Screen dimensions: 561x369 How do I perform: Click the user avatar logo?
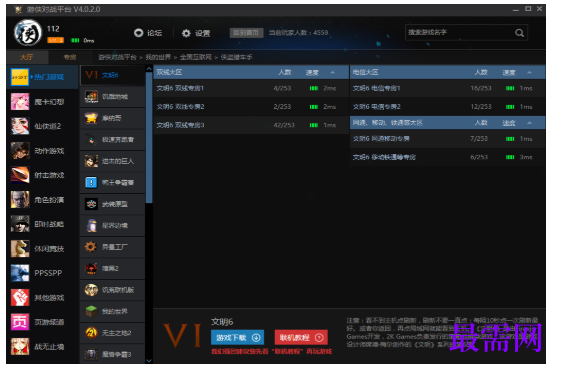point(28,33)
